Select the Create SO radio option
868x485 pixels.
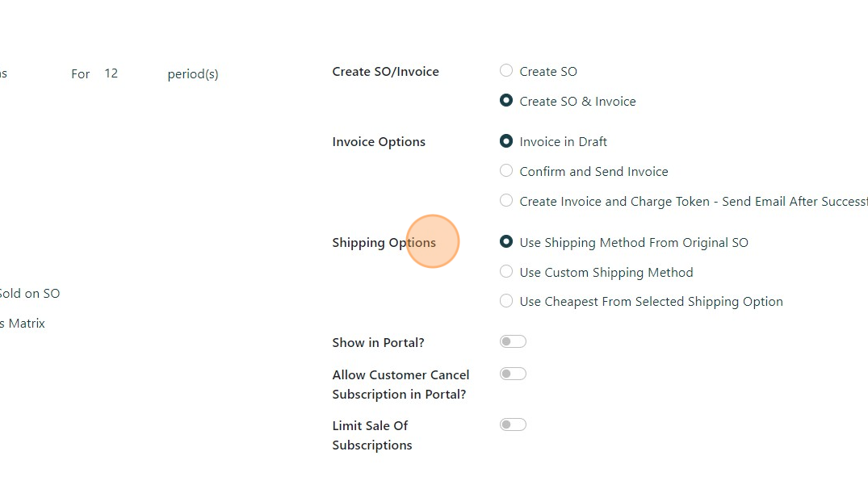pyautogui.click(x=506, y=71)
